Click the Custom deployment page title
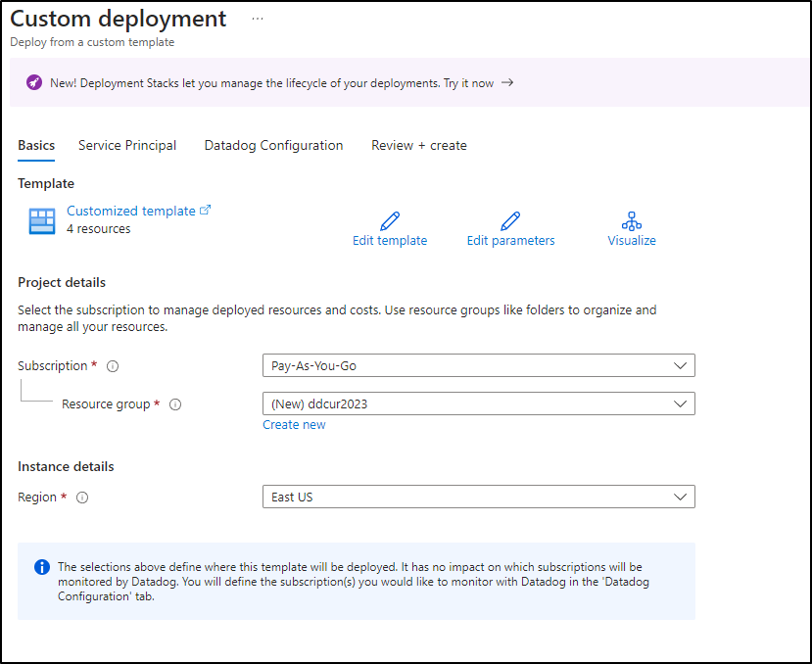 [119, 19]
